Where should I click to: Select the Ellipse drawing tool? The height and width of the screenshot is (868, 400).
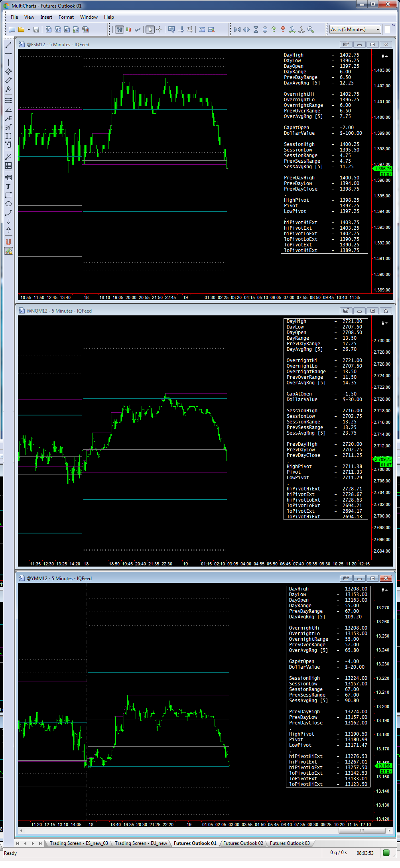(8, 204)
